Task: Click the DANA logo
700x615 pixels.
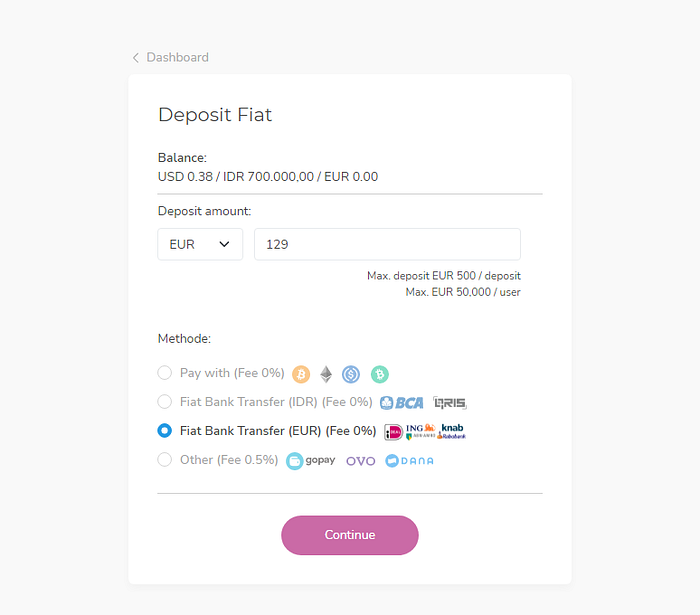Action: [x=410, y=461]
